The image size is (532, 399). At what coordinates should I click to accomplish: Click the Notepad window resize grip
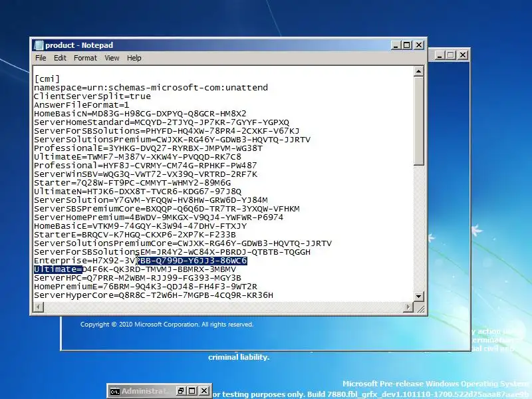pos(420,308)
